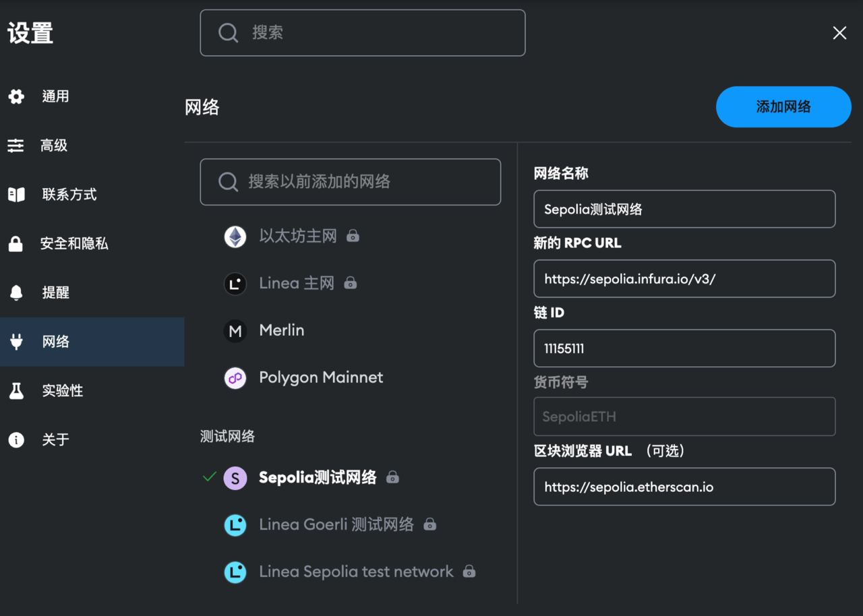Click the 网络名称 input field

[684, 209]
